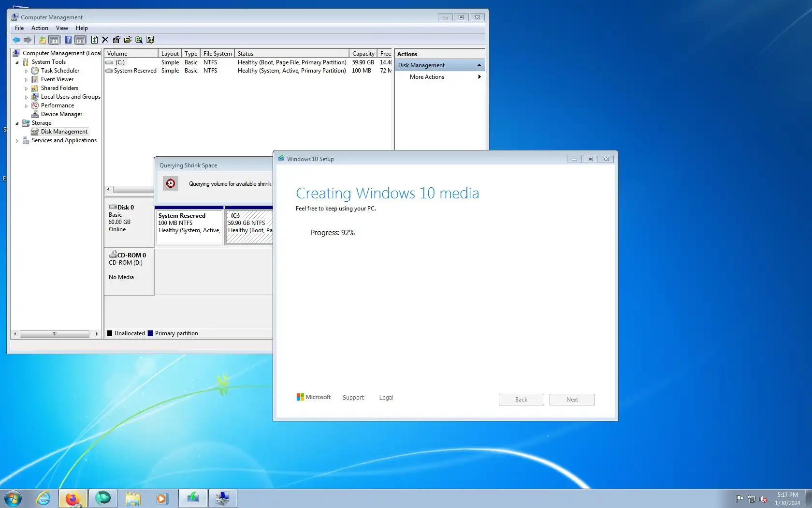Click the black X Delete icon
This screenshot has width=812, height=508.
[x=105, y=40]
